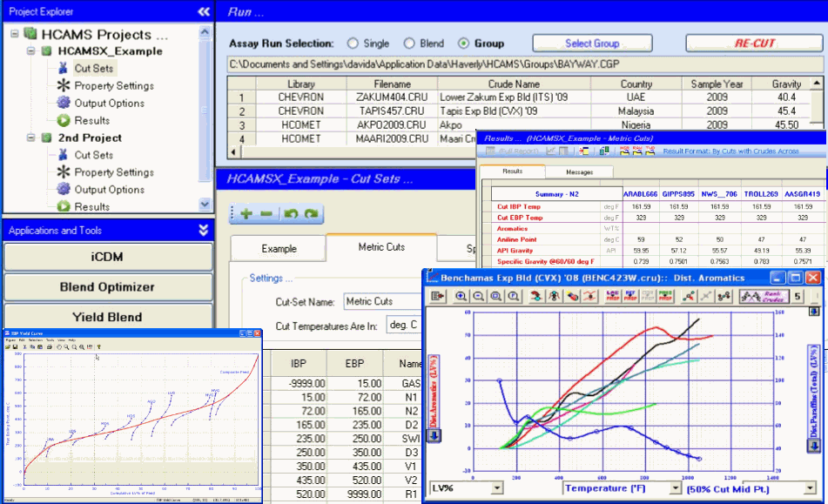Select the Group assay run radio button
The width and height of the screenshot is (828, 504).
463,44
